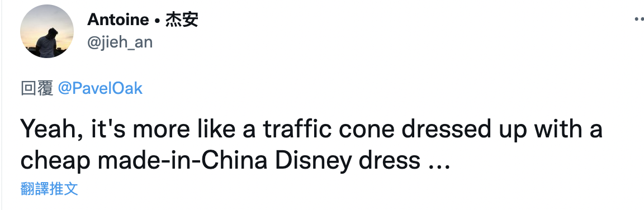Click the word "dress" on second line
This screenshot has height=210, width=644.
click(x=389, y=161)
